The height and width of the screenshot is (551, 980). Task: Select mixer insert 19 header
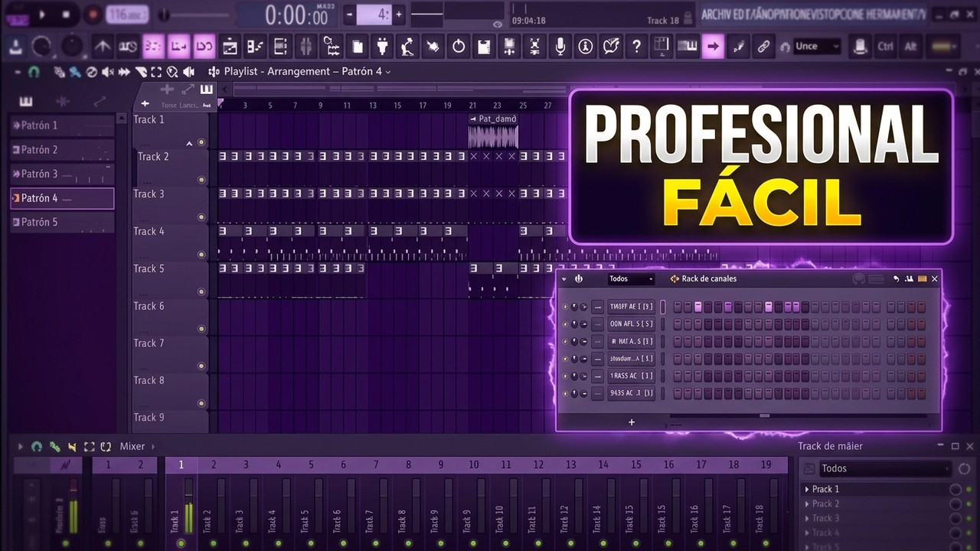(766, 465)
